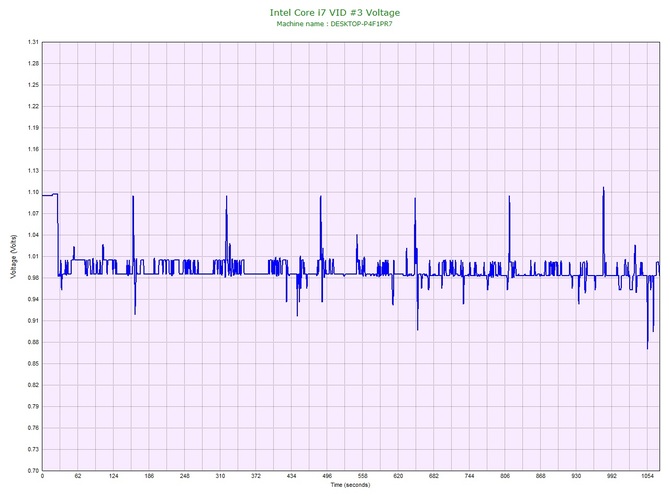
Task: Click the 310 seconds time axis label
Action: point(220,476)
